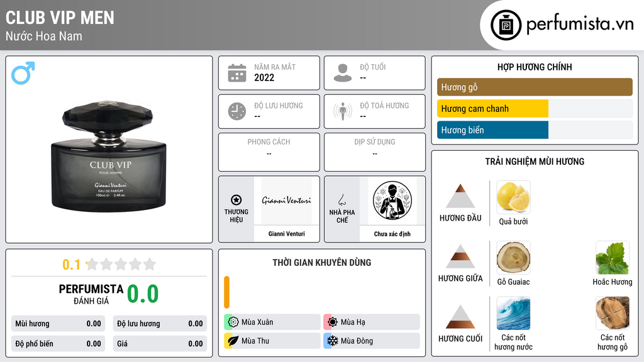Click the Club VIP perfume bottle image
This screenshot has height=362, width=644.
pos(109,155)
